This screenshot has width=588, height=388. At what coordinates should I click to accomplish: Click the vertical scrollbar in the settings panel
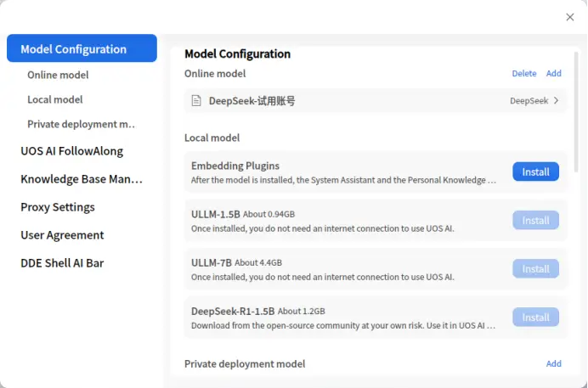tap(576, 112)
